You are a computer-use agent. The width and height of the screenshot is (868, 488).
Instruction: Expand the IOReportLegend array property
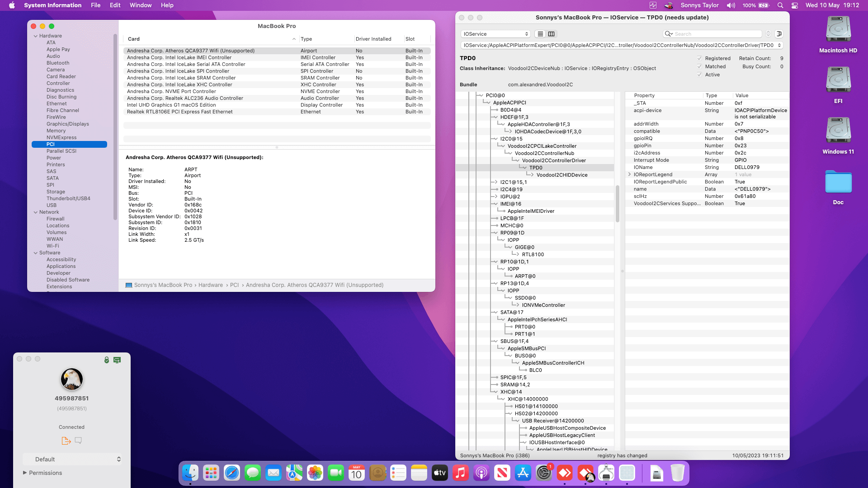pyautogui.click(x=629, y=174)
